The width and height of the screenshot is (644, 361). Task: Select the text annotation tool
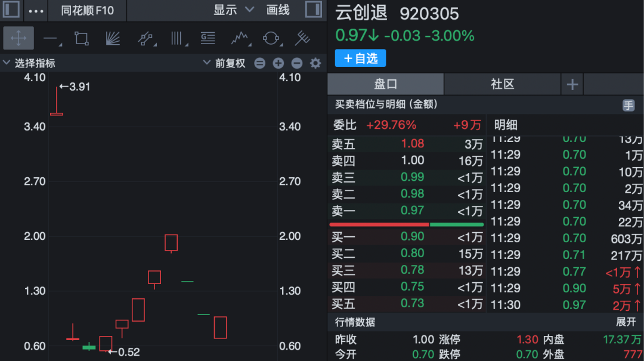coord(208,39)
